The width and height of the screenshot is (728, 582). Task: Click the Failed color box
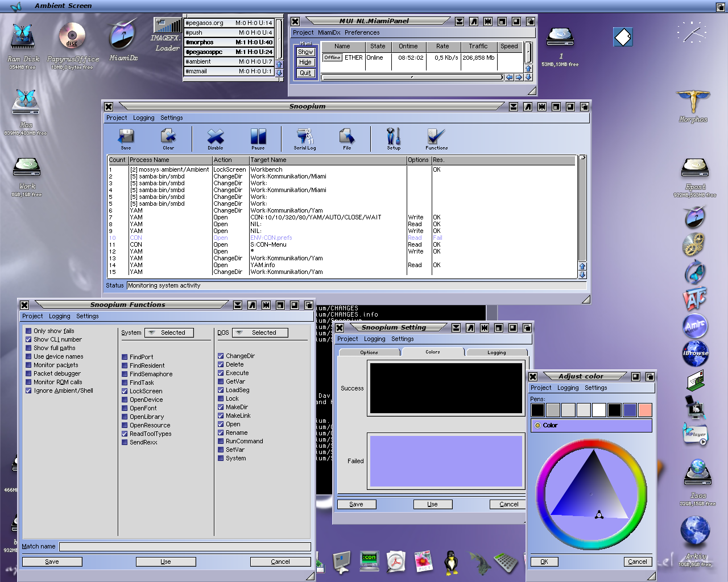tap(446, 461)
